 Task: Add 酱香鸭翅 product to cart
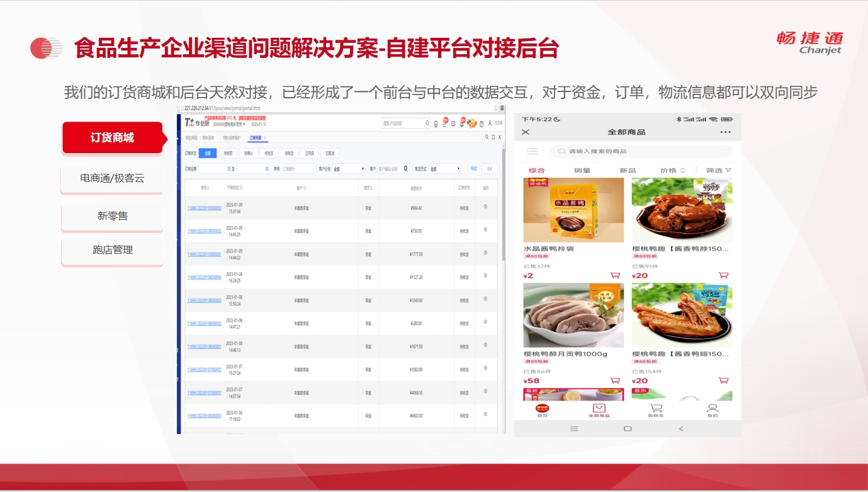pos(724,380)
